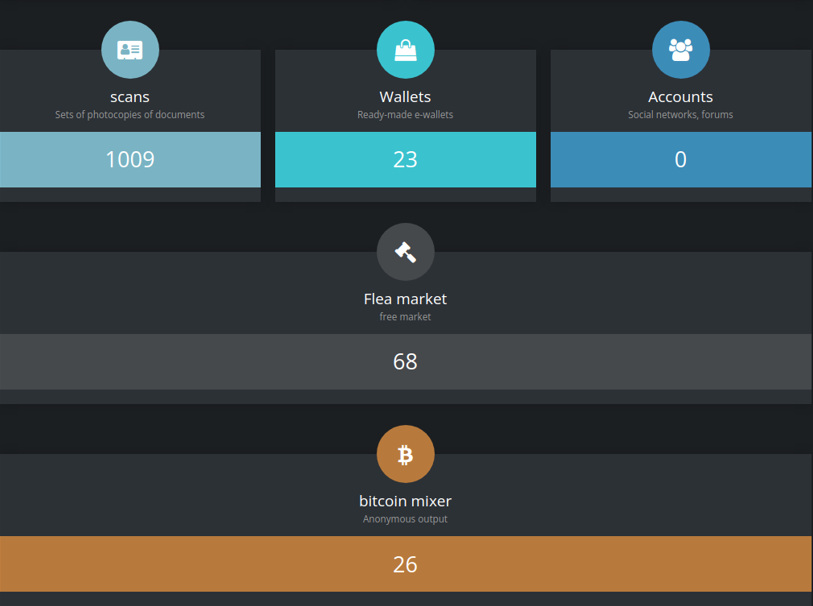Click the blue 0 count bar
813x606 pixels.
pyautogui.click(x=680, y=160)
